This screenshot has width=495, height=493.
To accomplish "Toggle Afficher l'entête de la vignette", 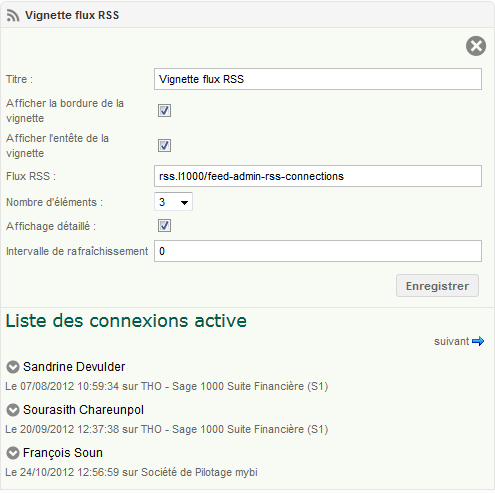I will (164, 146).
